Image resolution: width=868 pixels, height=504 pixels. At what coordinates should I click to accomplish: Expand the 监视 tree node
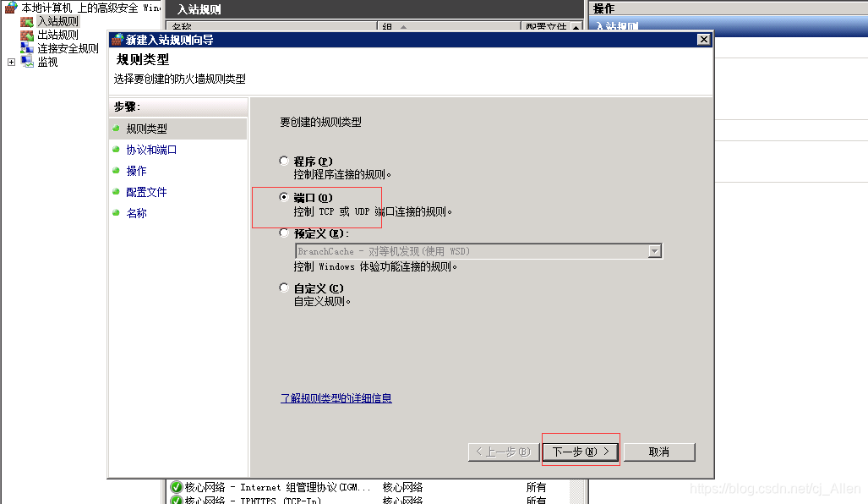point(11,62)
